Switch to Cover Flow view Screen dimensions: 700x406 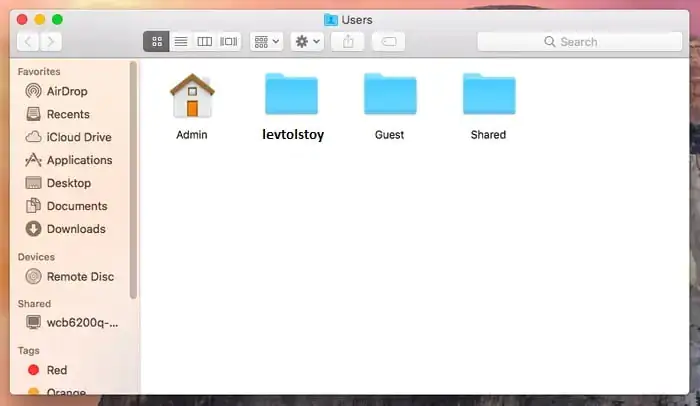click(229, 42)
